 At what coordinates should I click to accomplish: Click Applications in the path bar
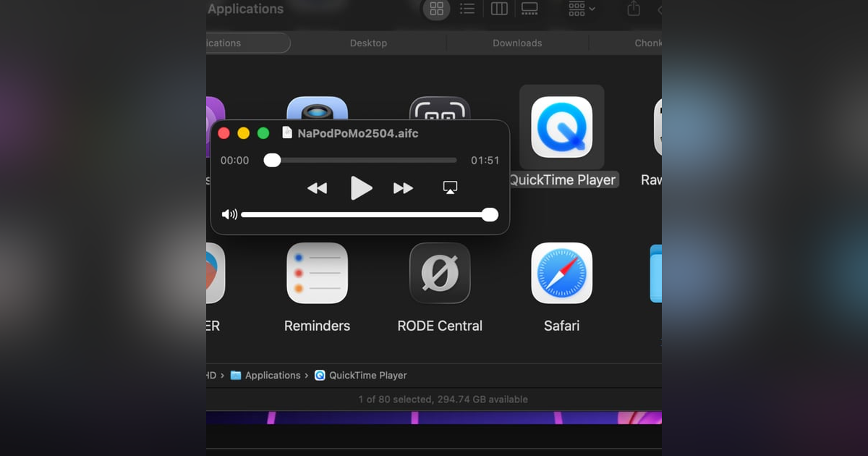tap(272, 376)
